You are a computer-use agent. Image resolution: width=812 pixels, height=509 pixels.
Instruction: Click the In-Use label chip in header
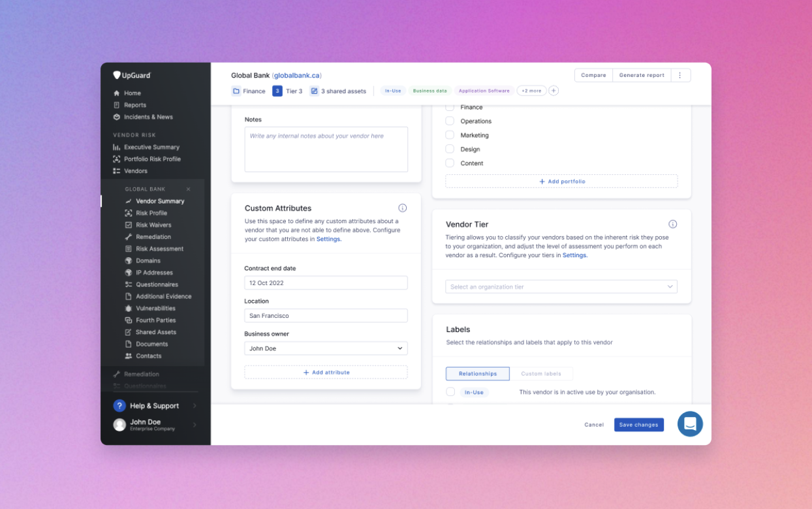[x=393, y=91]
